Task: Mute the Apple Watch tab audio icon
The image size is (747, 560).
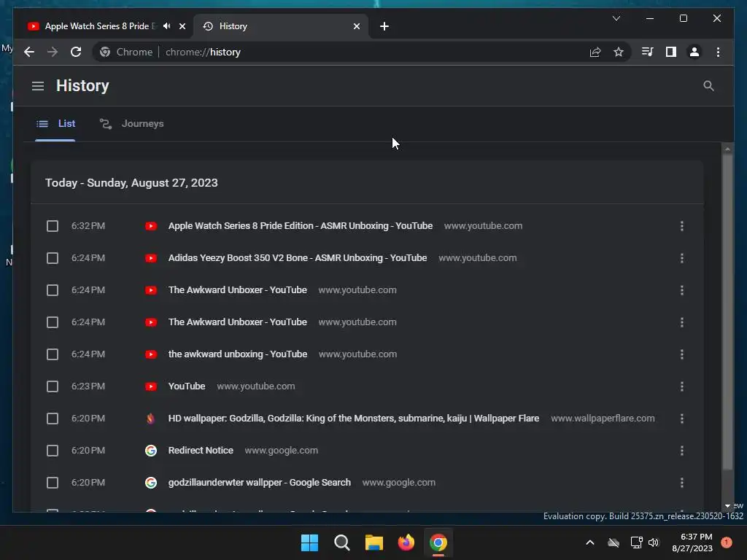Action: pyautogui.click(x=167, y=26)
